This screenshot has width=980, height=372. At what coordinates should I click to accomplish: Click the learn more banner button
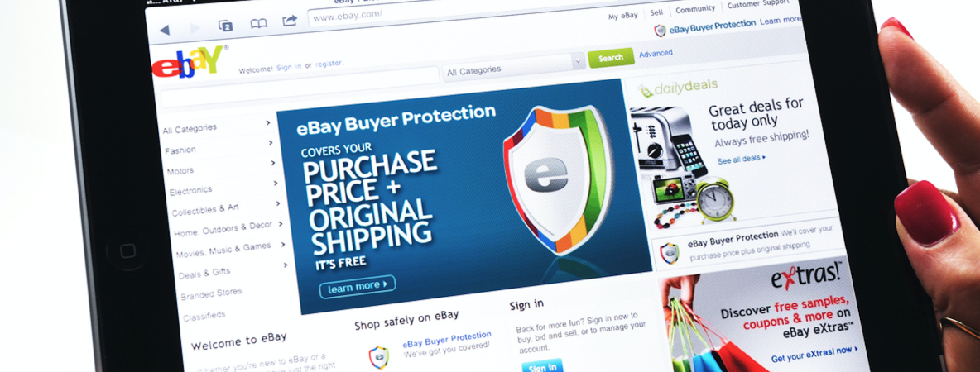(358, 287)
